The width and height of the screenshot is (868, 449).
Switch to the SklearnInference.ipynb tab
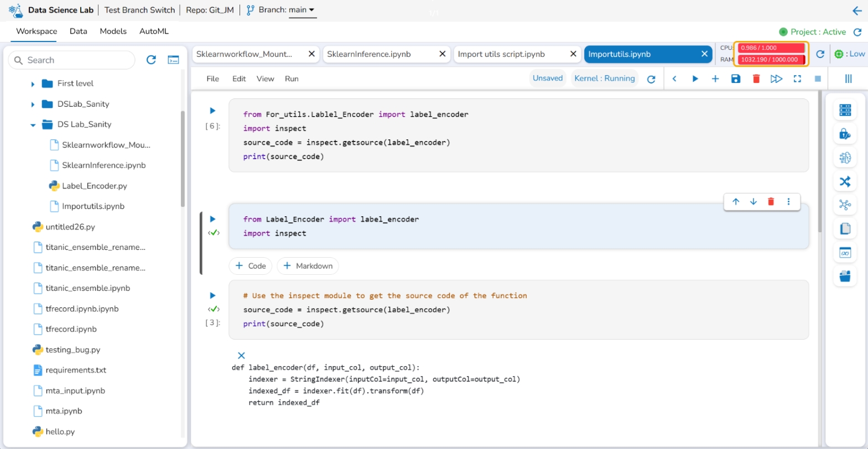pos(369,54)
